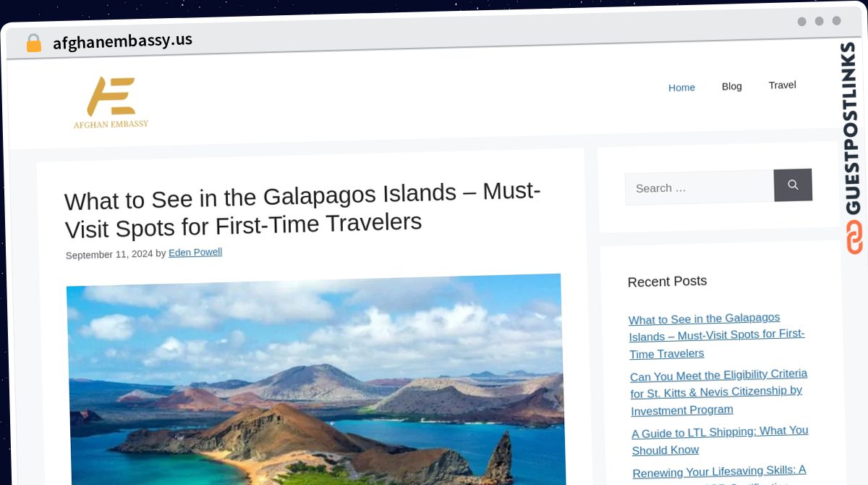Screen dimensions: 868x485
Task: Open A Guide to LTL Shipping post
Action: pyautogui.click(x=720, y=440)
